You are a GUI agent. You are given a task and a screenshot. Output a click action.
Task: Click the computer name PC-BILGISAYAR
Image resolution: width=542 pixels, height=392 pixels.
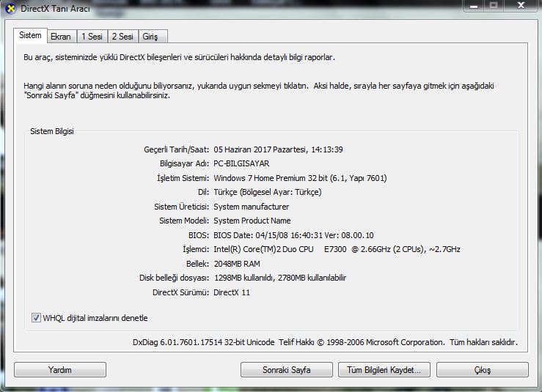pos(241,163)
